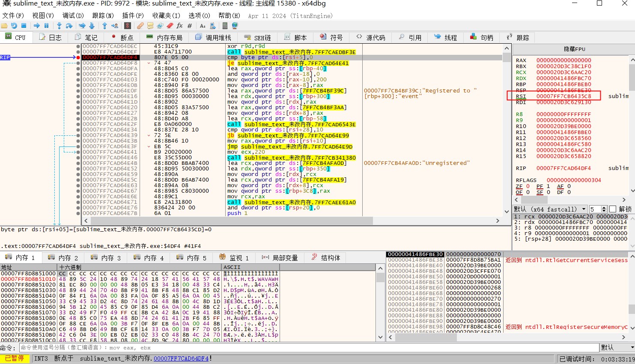The image size is (635, 364).
Task: Click the step over toolbar icon
Action: coord(69,26)
